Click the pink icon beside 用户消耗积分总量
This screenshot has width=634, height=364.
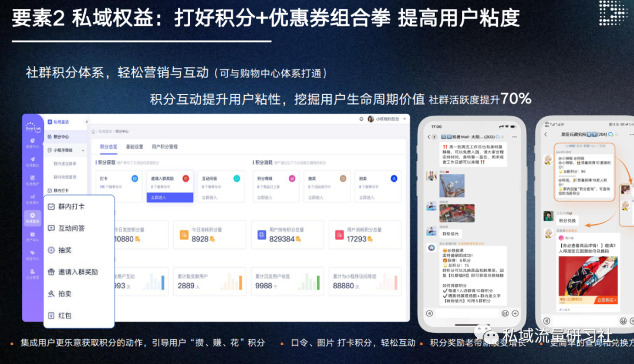[x=339, y=235]
